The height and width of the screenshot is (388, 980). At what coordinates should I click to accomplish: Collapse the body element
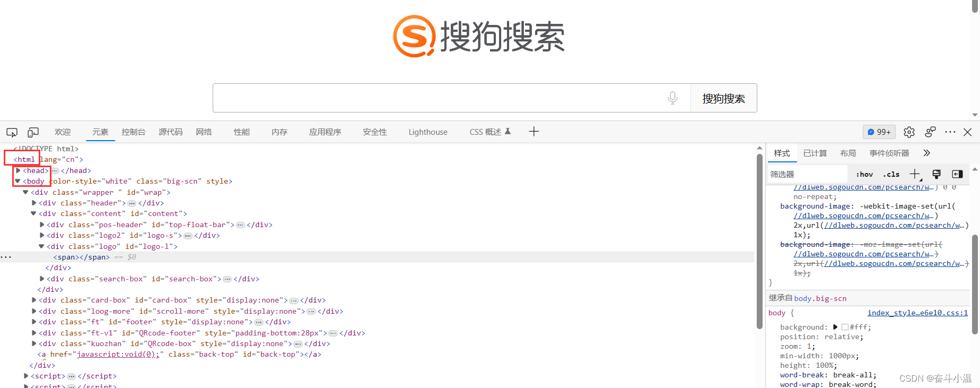(17, 181)
